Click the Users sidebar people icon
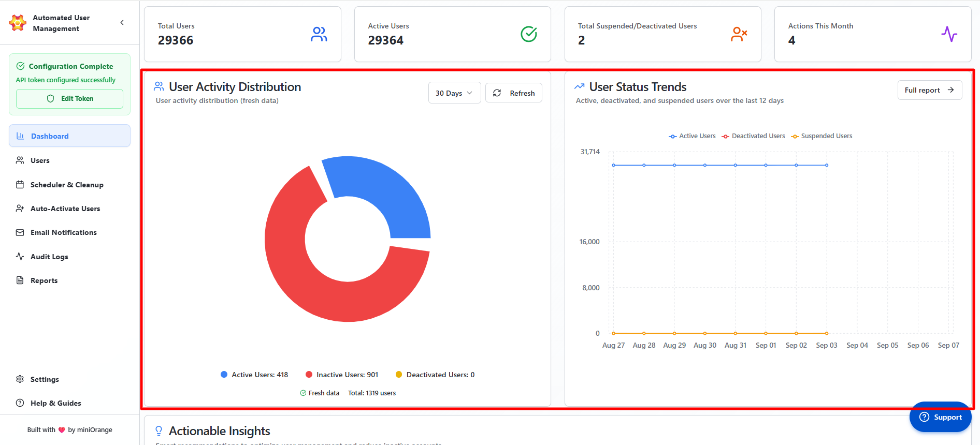Image resolution: width=980 pixels, height=445 pixels. coord(20,160)
